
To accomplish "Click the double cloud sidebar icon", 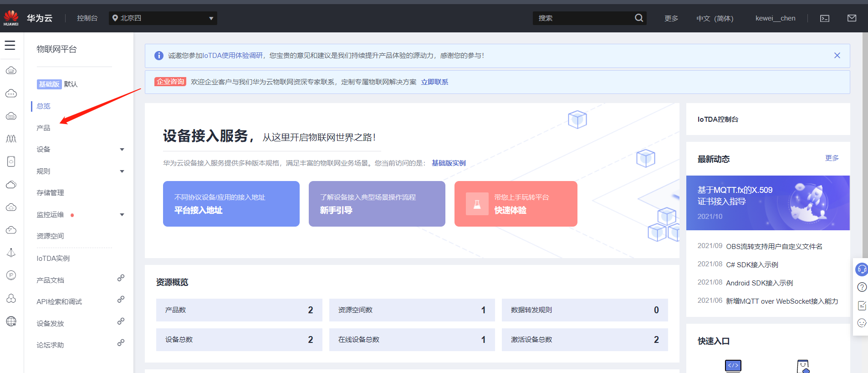I will click(11, 184).
